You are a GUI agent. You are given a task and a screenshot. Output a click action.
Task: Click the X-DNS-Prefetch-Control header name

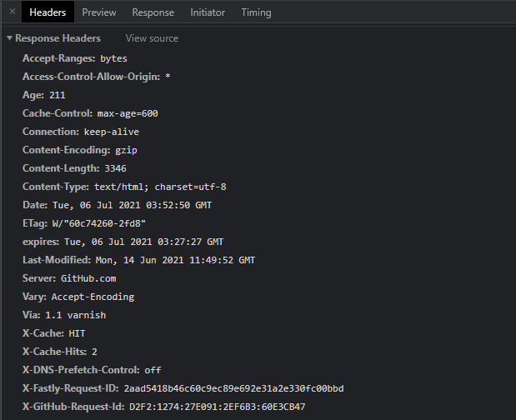coord(82,370)
